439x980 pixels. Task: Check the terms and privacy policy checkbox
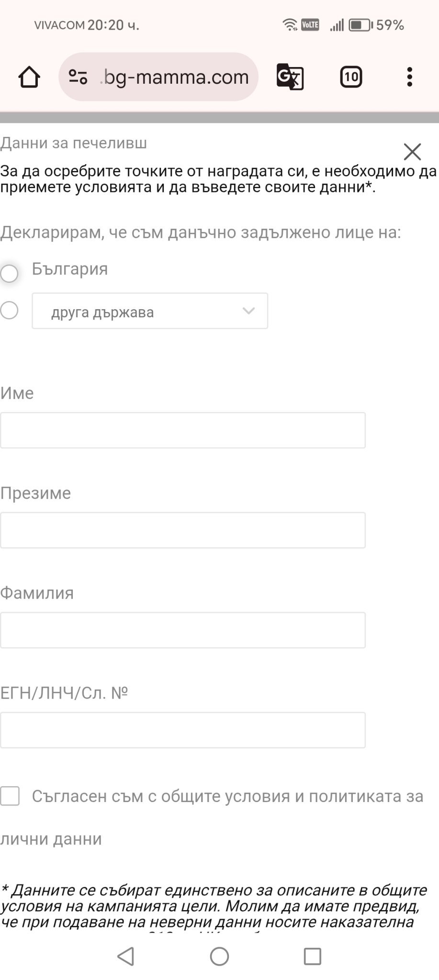[x=10, y=796]
